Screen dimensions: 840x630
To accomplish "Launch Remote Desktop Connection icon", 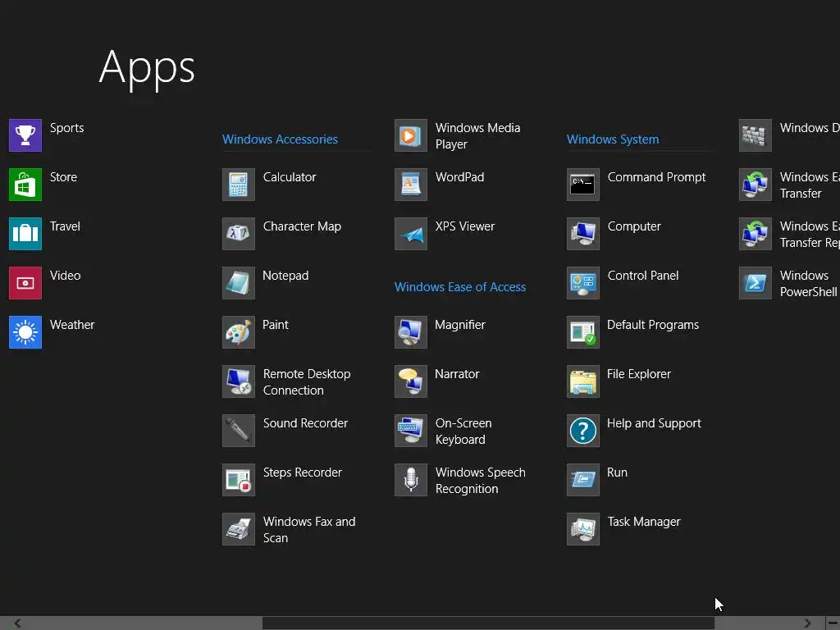I will (x=239, y=381).
